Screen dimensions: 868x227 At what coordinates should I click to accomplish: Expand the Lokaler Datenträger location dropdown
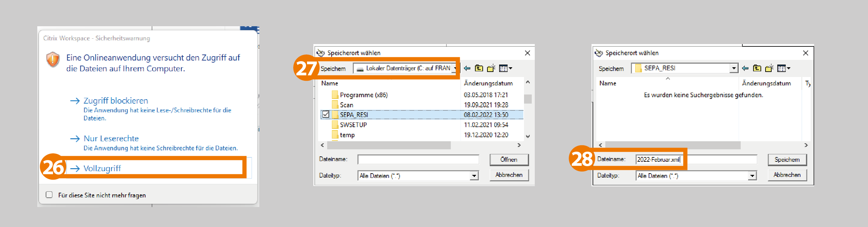455,69
